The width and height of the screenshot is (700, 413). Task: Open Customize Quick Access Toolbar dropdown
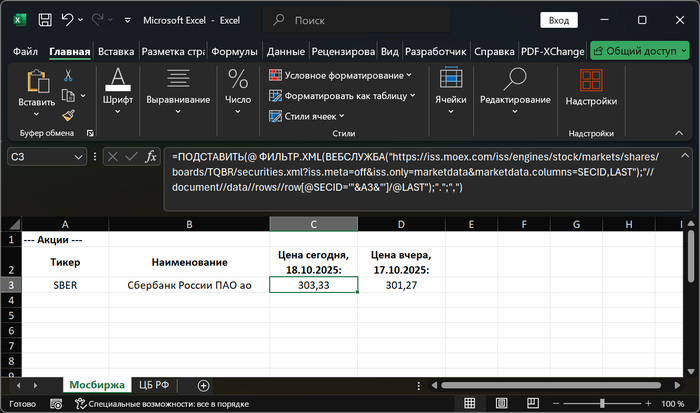coord(128,21)
